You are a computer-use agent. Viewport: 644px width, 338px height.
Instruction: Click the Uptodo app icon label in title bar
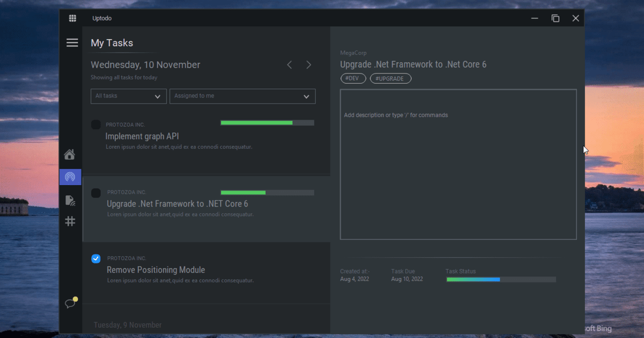102,18
